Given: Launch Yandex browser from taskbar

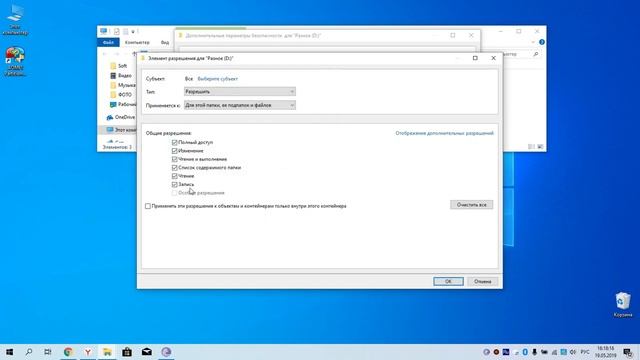Looking at the screenshot, I should coord(88,352).
